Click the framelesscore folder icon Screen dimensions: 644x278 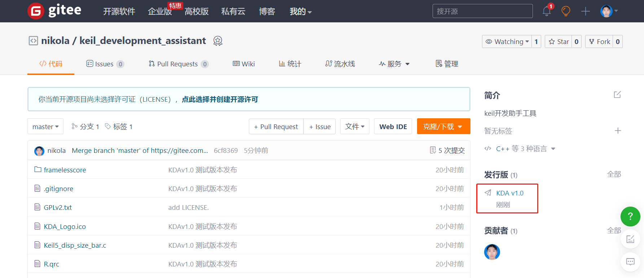point(38,169)
